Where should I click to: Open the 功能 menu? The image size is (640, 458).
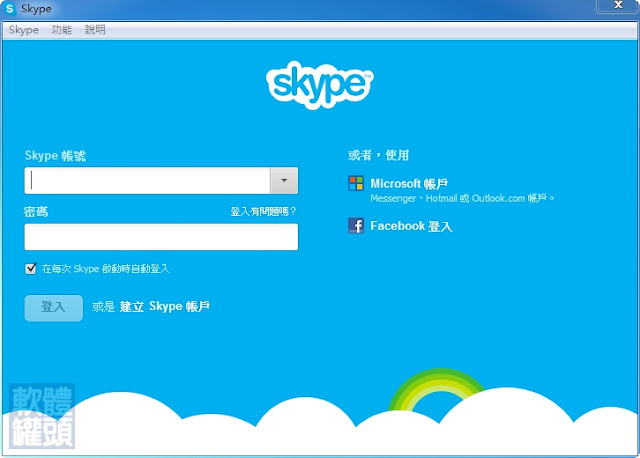click(62, 30)
